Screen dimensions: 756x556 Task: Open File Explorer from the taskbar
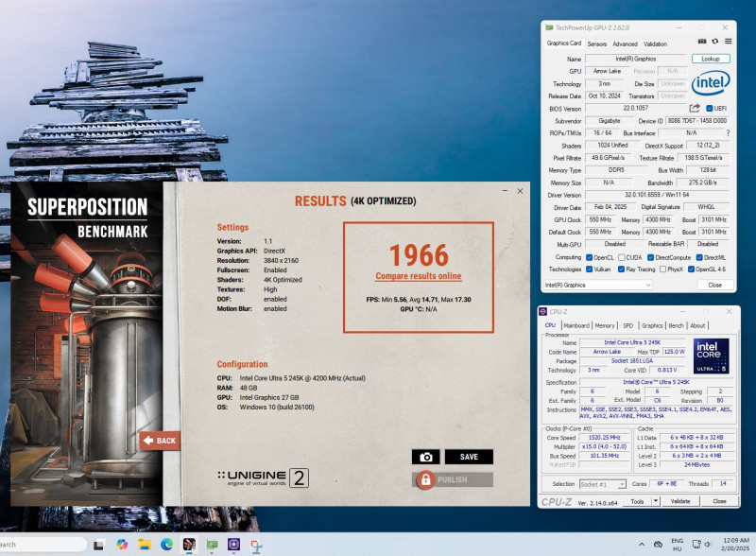click(145, 545)
